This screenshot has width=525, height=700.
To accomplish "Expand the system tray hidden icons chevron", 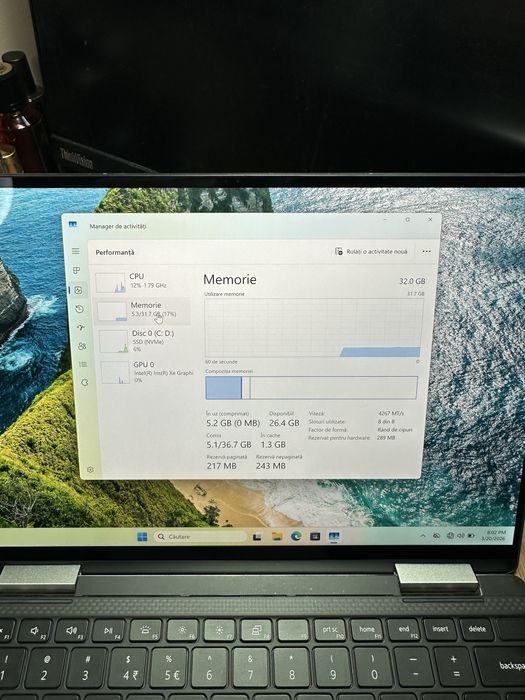I will pyautogui.click(x=422, y=536).
